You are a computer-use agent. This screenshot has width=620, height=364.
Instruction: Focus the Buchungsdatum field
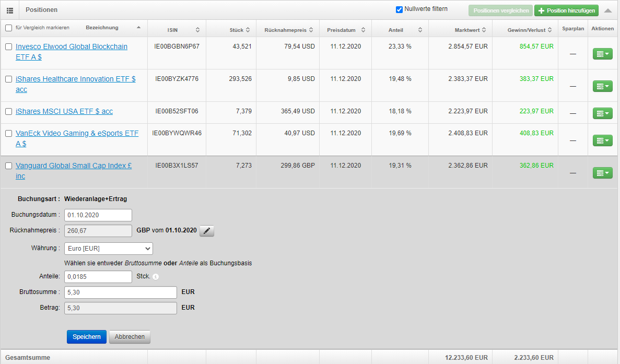tap(98, 215)
